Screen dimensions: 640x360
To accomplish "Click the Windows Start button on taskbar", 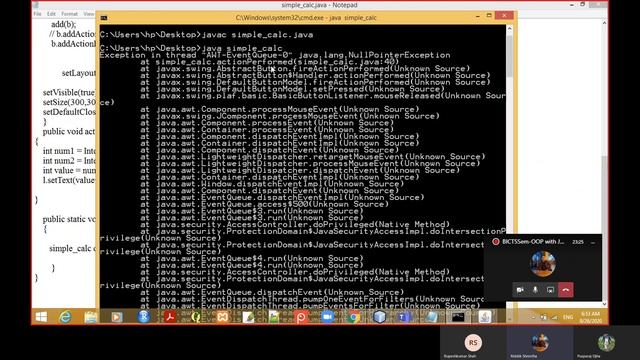I will [41, 317].
